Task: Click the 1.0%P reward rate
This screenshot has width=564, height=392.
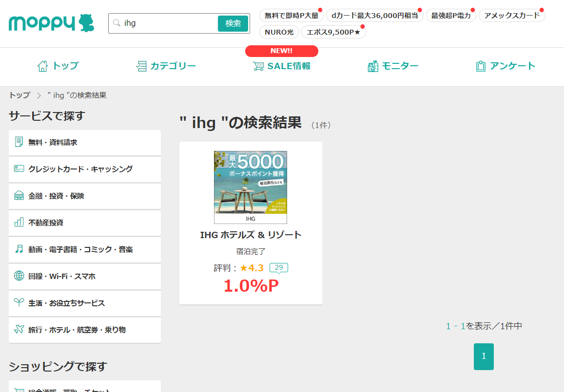Action: (251, 286)
